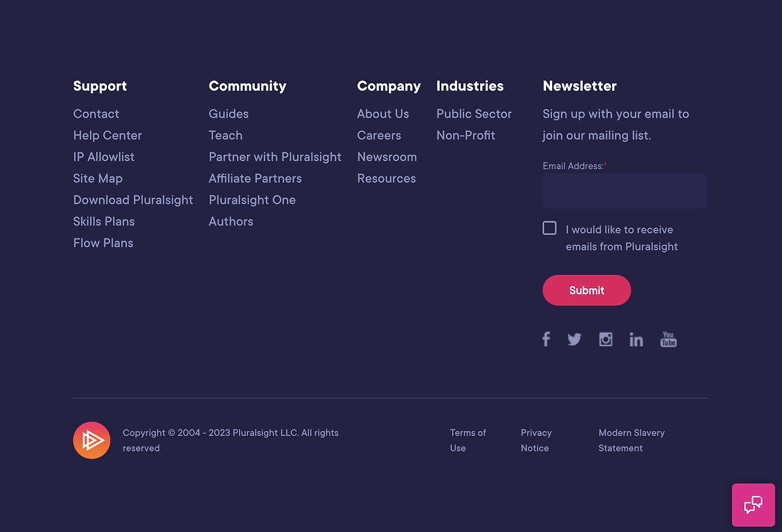
Task: Submit the newsletter signup form
Action: coord(586,290)
